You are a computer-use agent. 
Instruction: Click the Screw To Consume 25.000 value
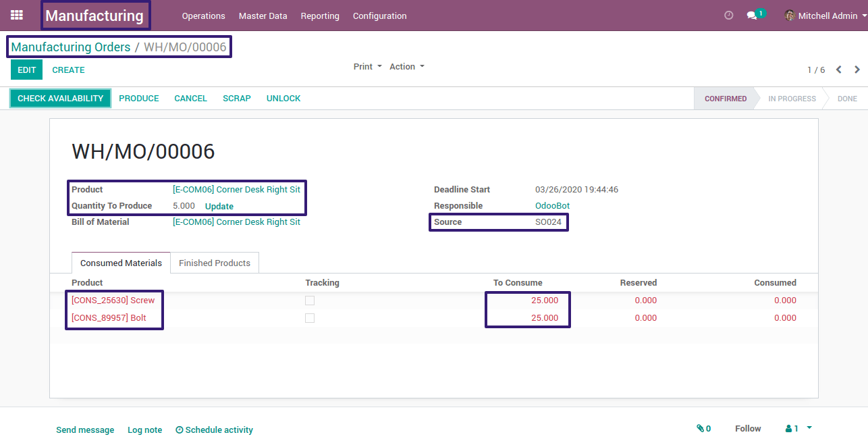[x=545, y=301]
